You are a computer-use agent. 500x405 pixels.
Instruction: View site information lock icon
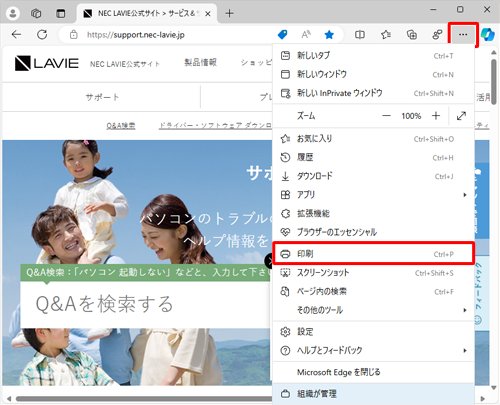74,34
